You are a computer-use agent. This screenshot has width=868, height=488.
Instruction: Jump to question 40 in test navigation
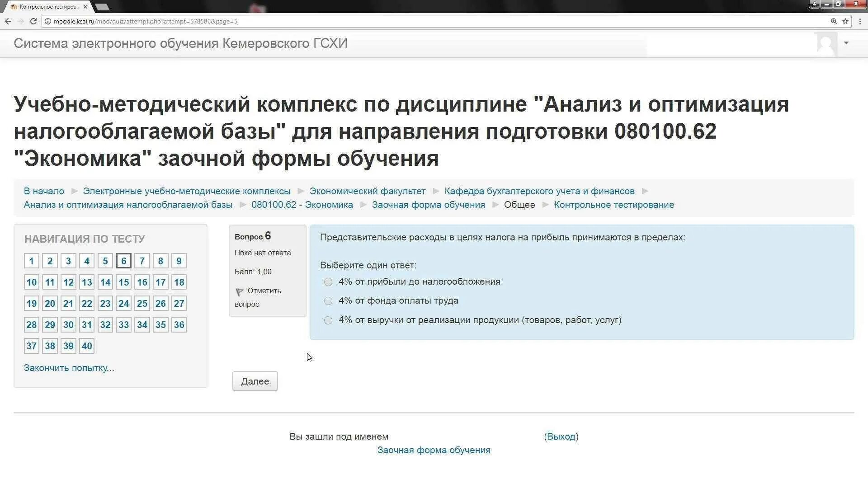[x=87, y=346]
